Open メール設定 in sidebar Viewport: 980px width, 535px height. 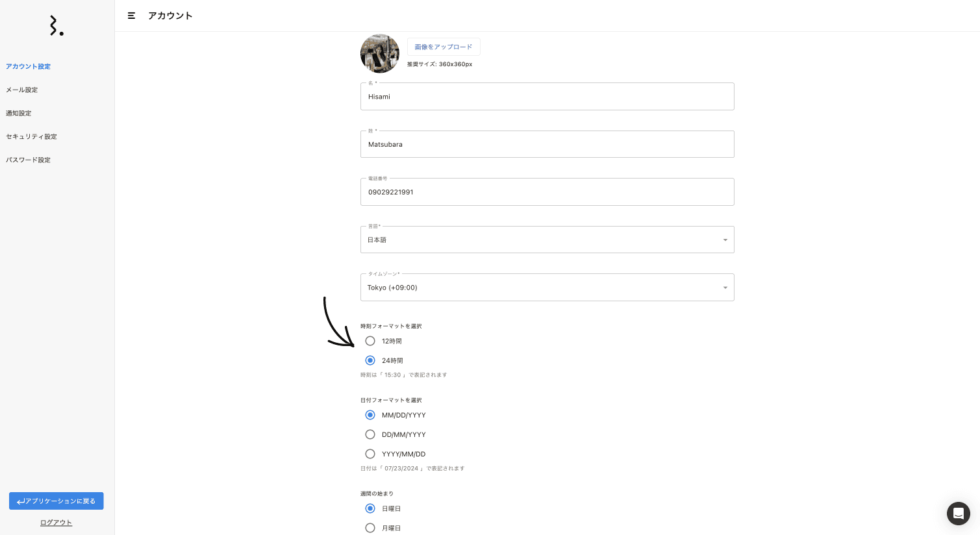coord(22,90)
